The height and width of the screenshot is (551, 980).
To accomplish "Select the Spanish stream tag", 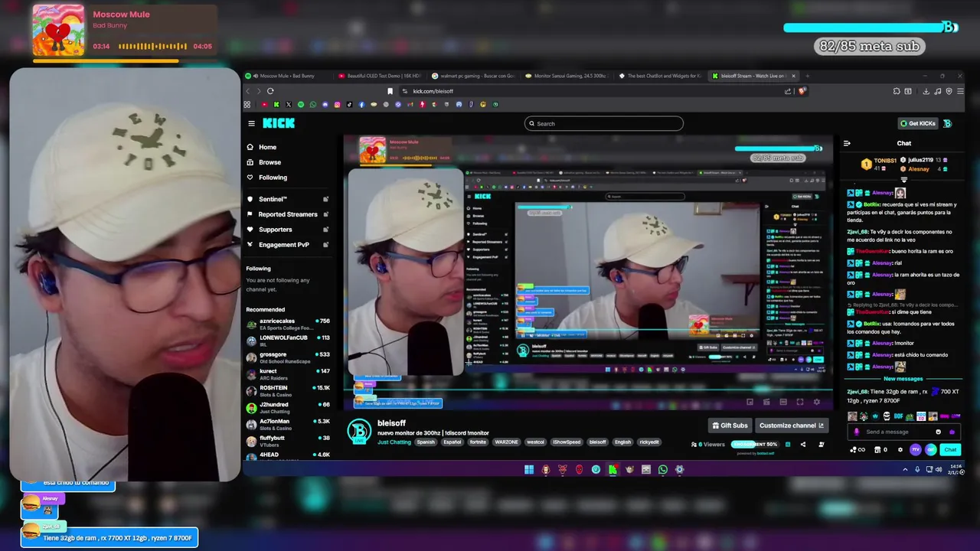I will [x=426, y=442].
